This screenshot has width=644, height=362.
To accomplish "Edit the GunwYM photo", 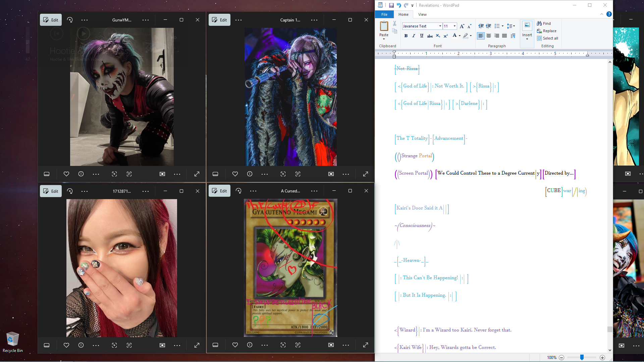I will tap(51, 20).
